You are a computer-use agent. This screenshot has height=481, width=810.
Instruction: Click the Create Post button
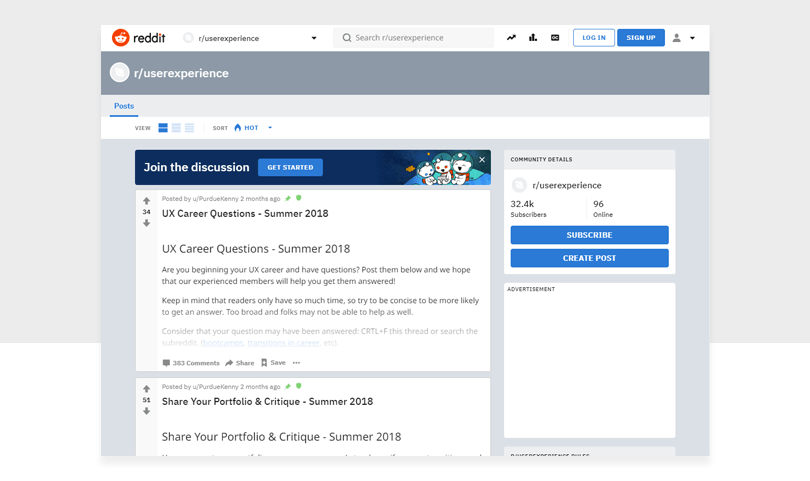click(x=589, y=258)
